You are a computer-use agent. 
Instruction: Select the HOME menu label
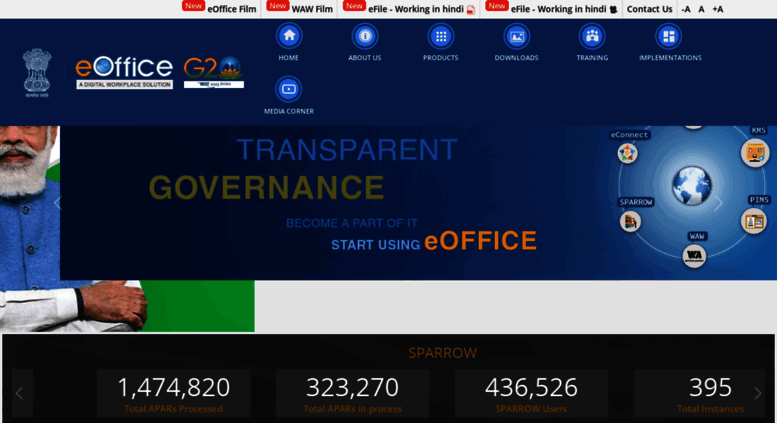point(288,57)
